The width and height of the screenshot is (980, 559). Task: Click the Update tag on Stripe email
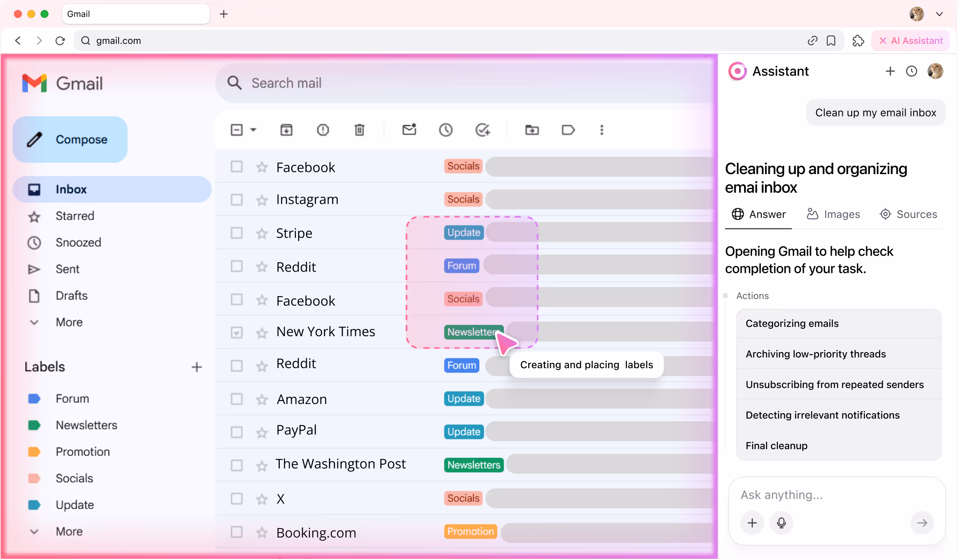(463, 233)
